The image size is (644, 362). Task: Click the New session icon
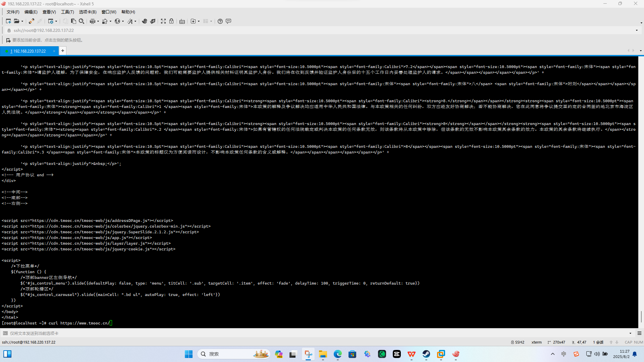[x=8, y=21]
